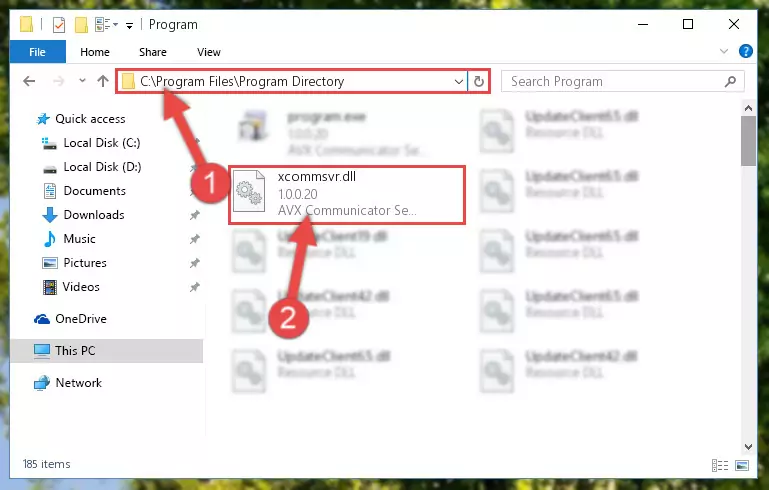Click the Downloads arrow icon
Image resolution: width=769 pixels, height=490 pixels.
click(x=50, y=215)
